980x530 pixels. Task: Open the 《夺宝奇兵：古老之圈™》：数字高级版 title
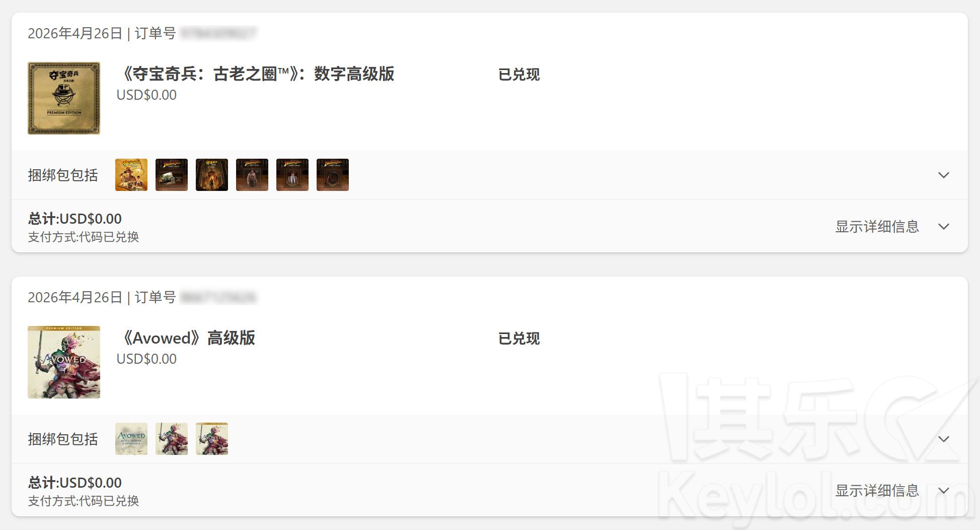(x=256, y=74)
